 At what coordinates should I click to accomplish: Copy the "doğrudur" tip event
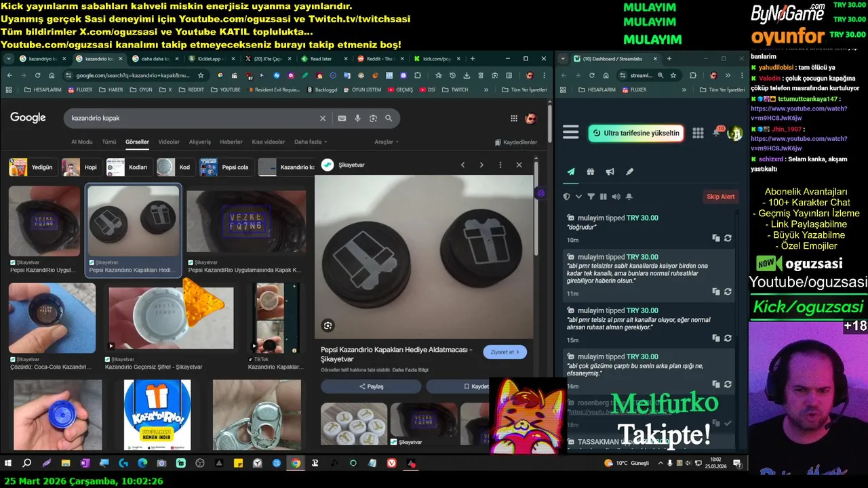click(716, 239)
